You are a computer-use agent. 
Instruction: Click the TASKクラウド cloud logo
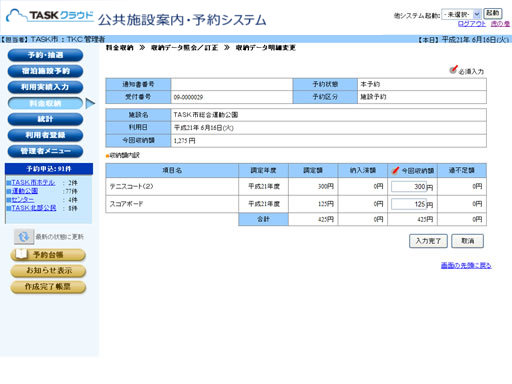point(50,16)
